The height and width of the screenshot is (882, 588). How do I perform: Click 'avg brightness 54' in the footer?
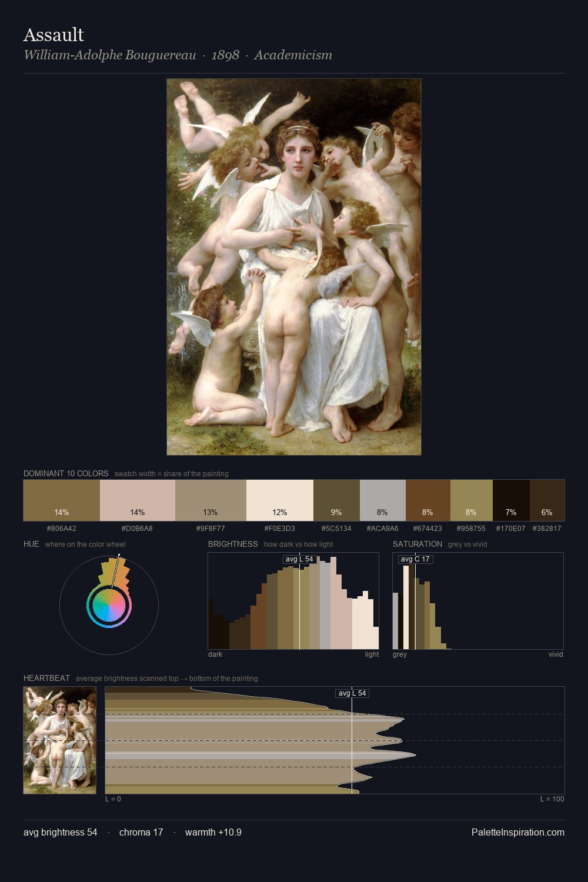[x=61, y=832]
